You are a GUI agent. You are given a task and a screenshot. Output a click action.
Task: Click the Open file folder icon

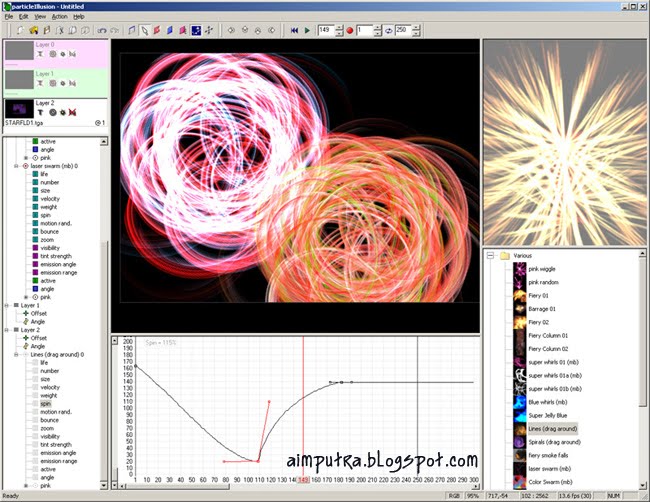(34, 30)
